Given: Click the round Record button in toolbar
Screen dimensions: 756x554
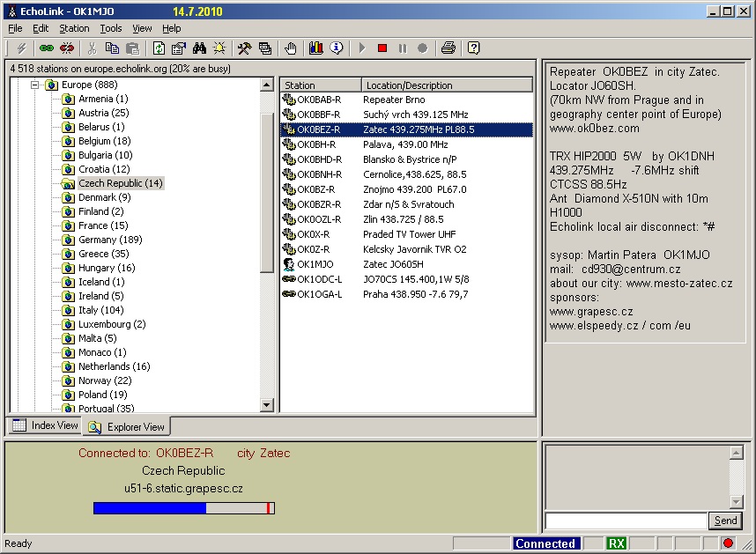Looking at the screenshot, I should pyautogui.click(x=422, y=48).
